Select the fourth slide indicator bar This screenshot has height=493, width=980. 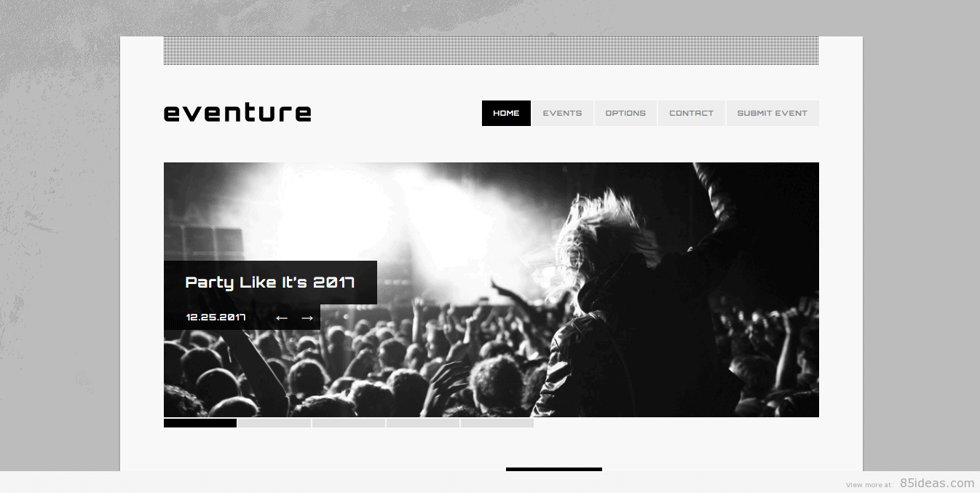tap(423, 423)
